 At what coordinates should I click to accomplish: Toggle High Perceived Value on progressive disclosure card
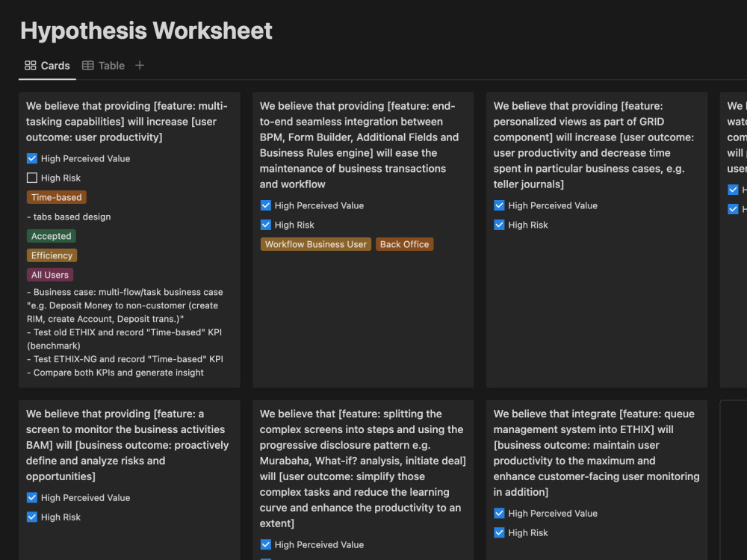coord(266,545)
